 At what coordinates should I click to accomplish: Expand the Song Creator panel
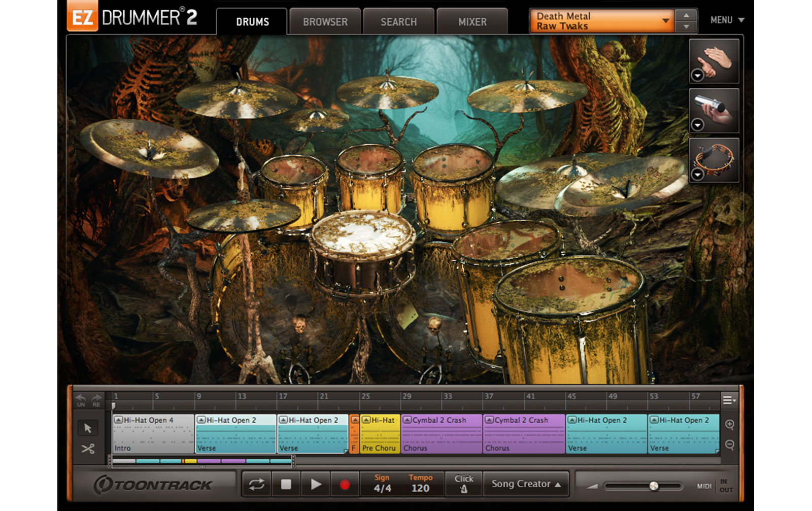[x=526, y=484]
